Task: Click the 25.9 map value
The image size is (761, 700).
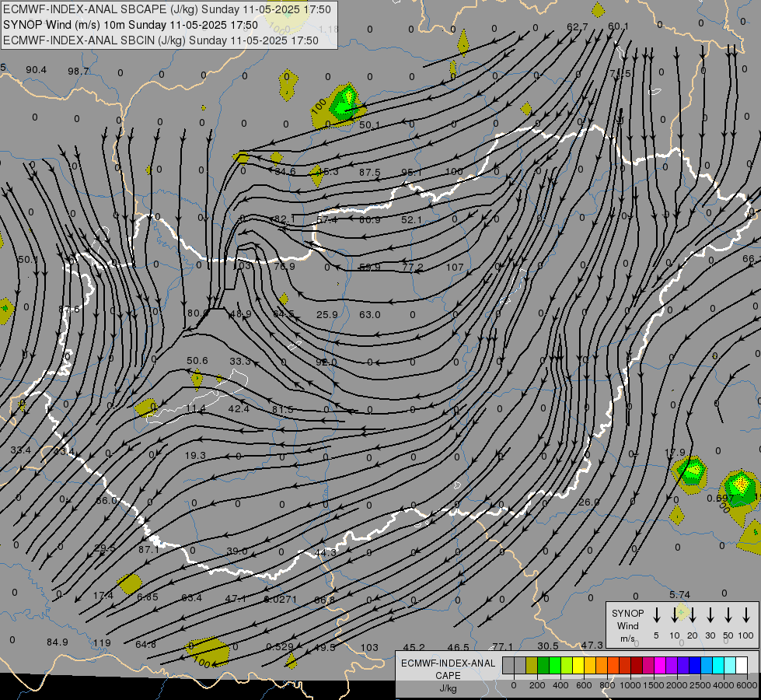Action: [x=326, y=315]
